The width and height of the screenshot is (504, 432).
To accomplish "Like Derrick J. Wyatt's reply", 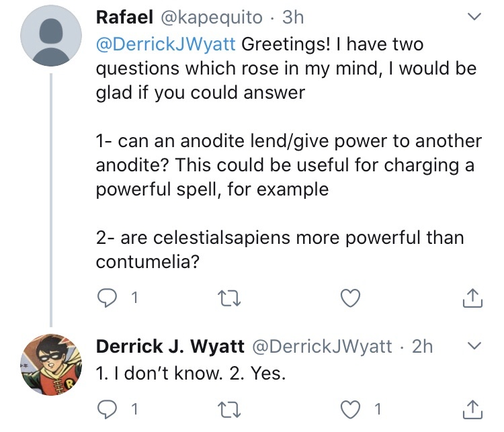I will (350, 408).
